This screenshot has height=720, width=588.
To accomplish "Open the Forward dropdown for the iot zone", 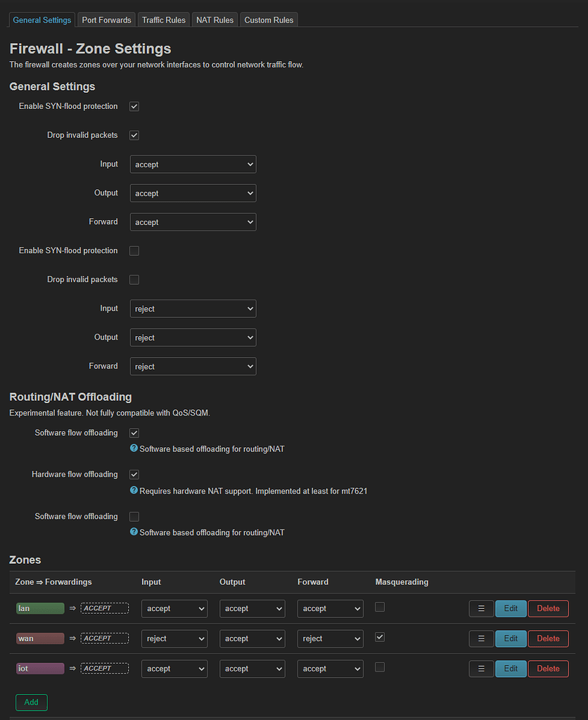I will 330,668.
